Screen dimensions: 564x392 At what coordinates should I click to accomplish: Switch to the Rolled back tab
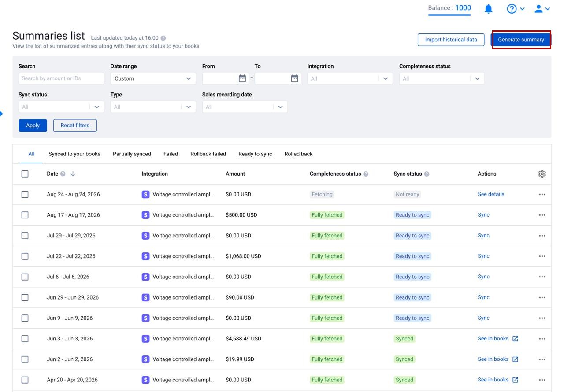298,154
